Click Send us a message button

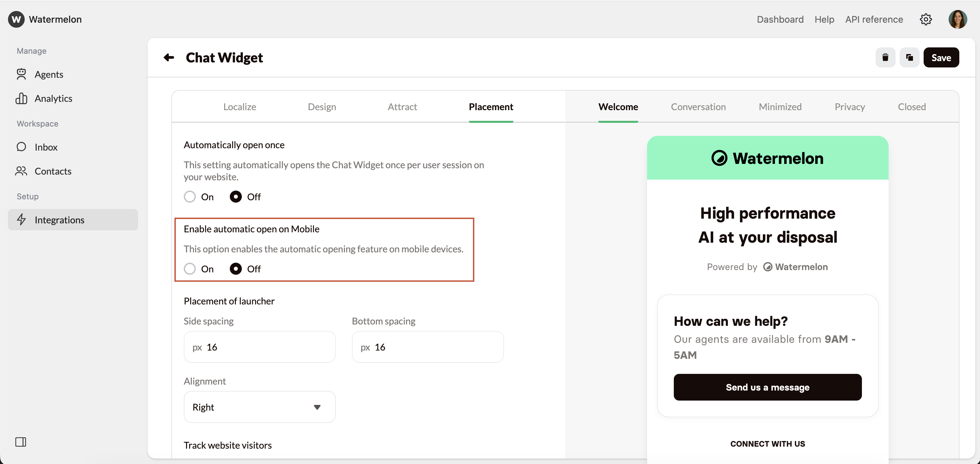[767, 387]
